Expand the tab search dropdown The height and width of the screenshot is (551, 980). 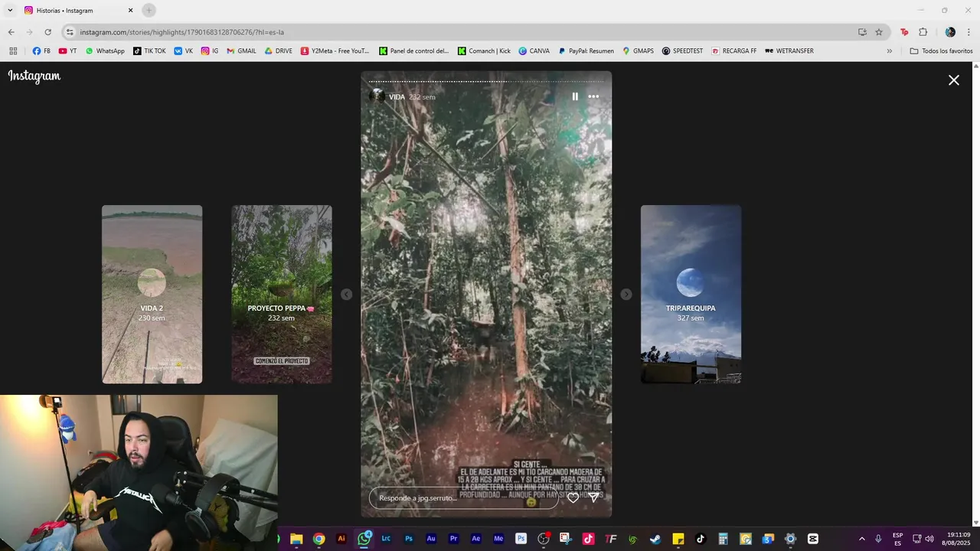(x=10, y=11)
